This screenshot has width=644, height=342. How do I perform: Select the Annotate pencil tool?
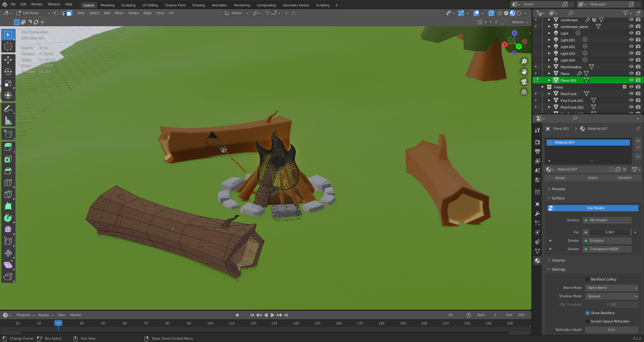pos(8,109)
